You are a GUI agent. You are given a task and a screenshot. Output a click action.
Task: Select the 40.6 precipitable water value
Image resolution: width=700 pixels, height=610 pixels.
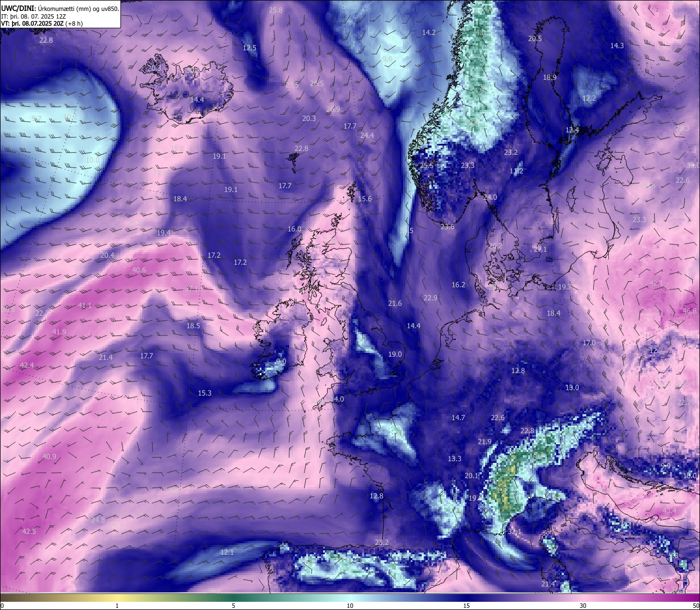(139, 270)
